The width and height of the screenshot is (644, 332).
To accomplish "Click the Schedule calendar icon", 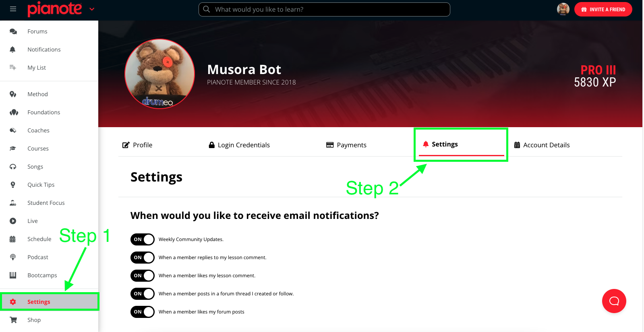I will coord(12,239).
